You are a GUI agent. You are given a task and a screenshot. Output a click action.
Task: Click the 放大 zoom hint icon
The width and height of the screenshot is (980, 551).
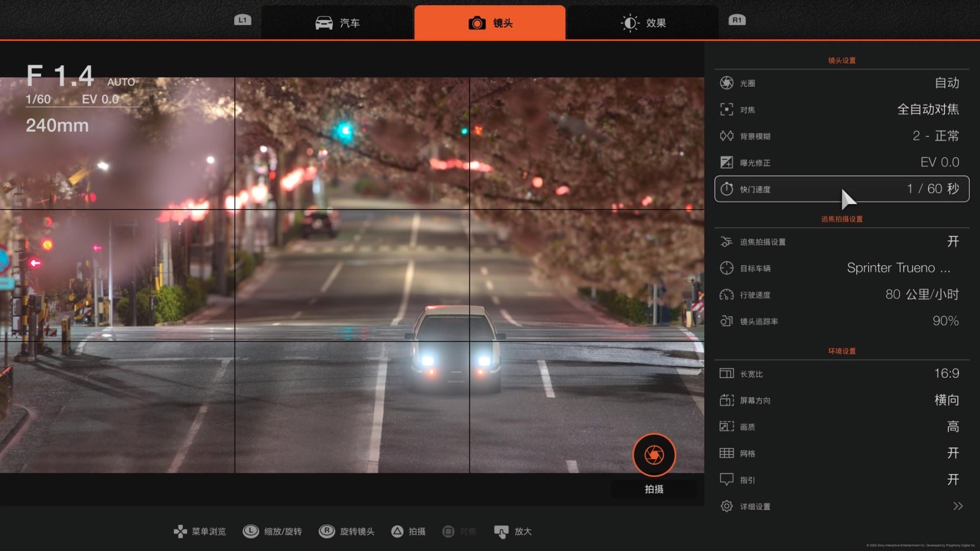501,532
